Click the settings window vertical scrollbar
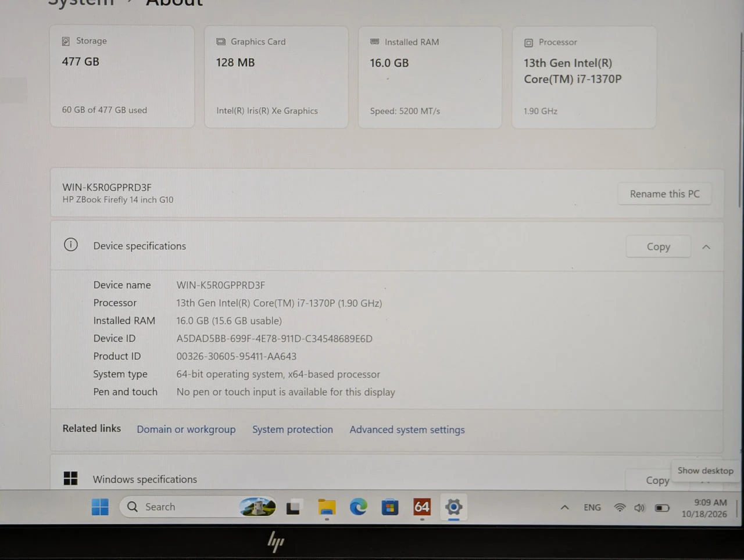The image size is (744, 560). (741, 120)
